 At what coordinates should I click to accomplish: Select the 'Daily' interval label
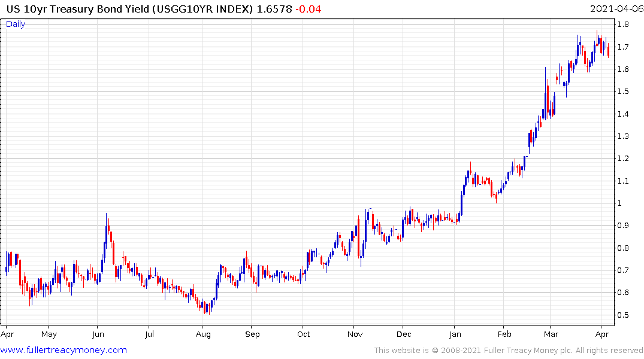click(x=16, y=24)
